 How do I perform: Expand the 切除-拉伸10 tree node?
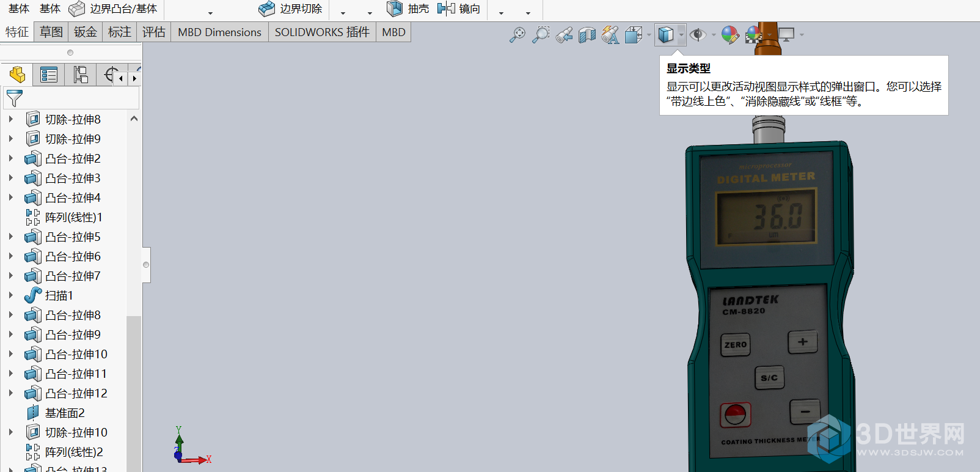tap(11, 432)
